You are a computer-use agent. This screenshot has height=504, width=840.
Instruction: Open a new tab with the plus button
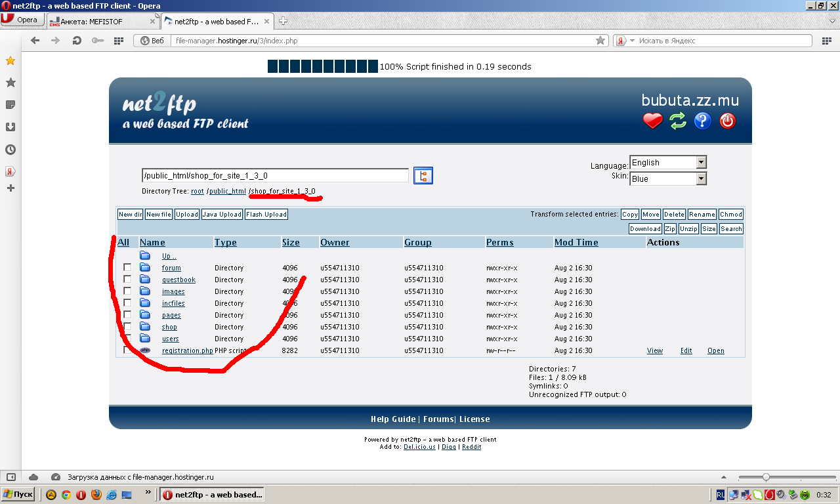click(x=283, y=21)
